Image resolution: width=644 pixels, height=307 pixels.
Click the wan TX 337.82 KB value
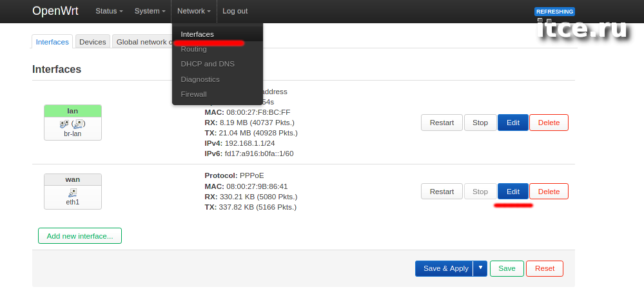(257, 207)
